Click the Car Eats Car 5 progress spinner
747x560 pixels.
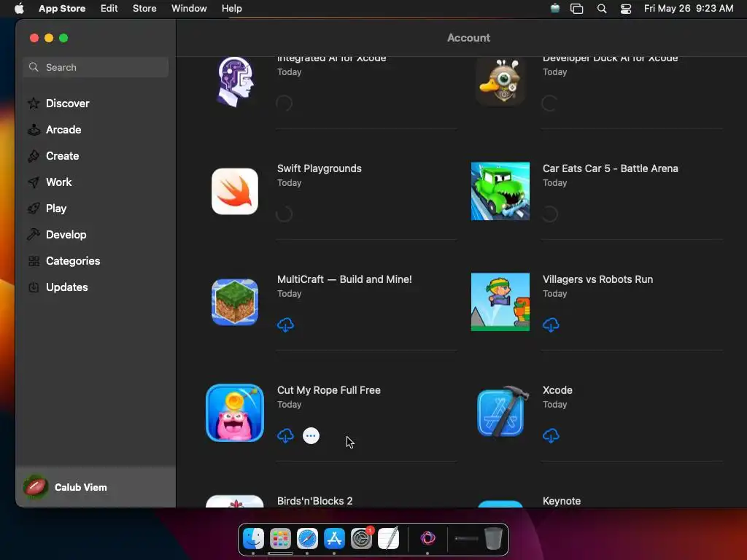tap(550, 214)
